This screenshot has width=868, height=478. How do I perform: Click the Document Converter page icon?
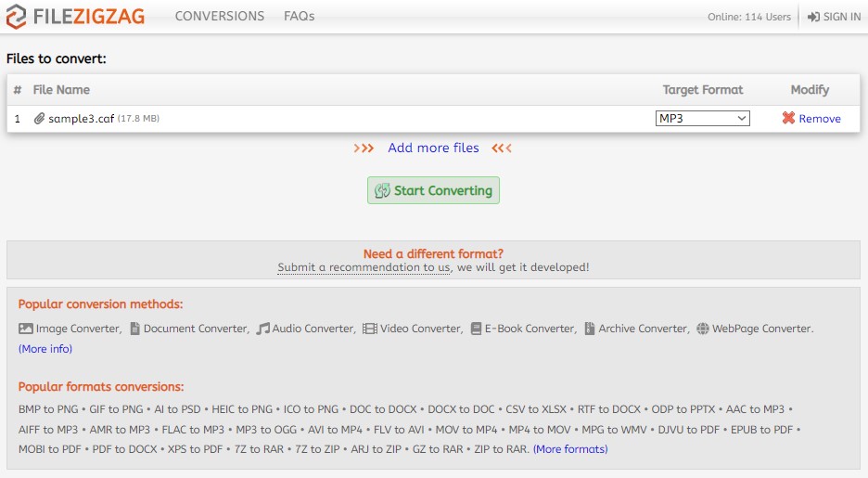click(134, 329)
